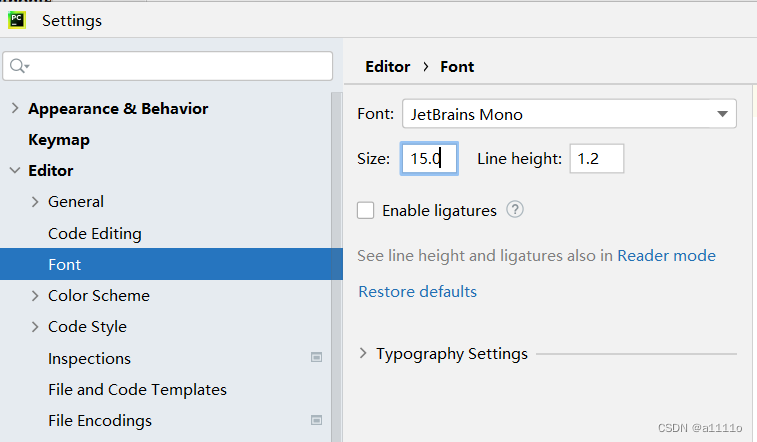Click project-level icon next to File Encodings
Screen dimensions: 757x442
[x=316, y=420]
